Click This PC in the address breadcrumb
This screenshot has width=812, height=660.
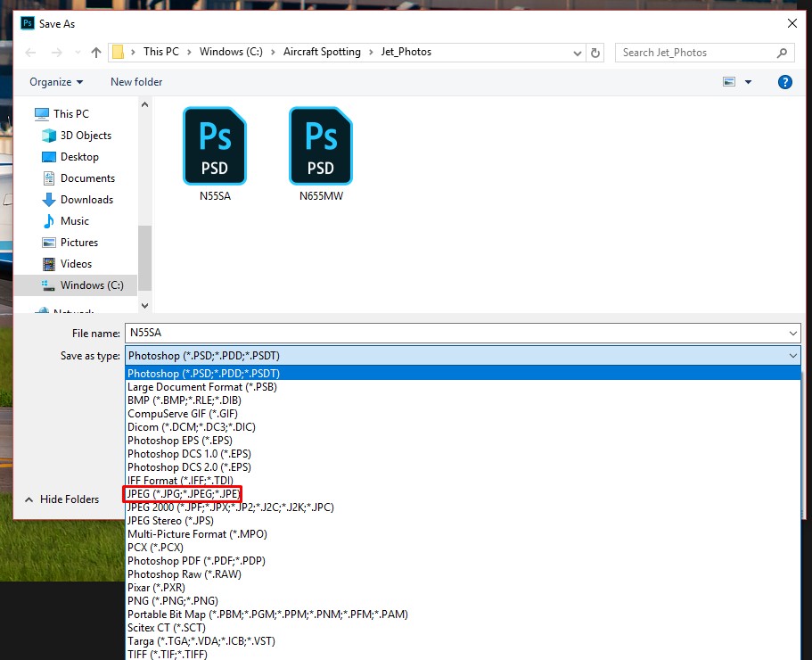click(x=161, y=52)
